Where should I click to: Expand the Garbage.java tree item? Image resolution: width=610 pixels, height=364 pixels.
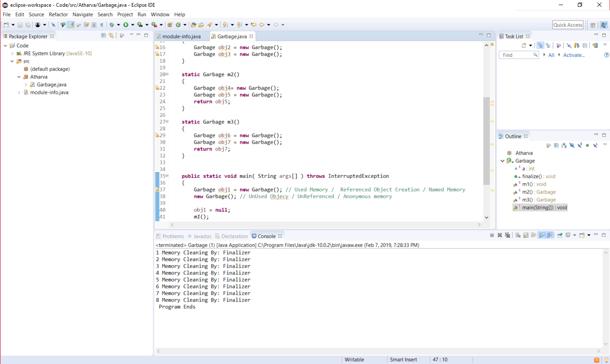click(x=26, y=84)
